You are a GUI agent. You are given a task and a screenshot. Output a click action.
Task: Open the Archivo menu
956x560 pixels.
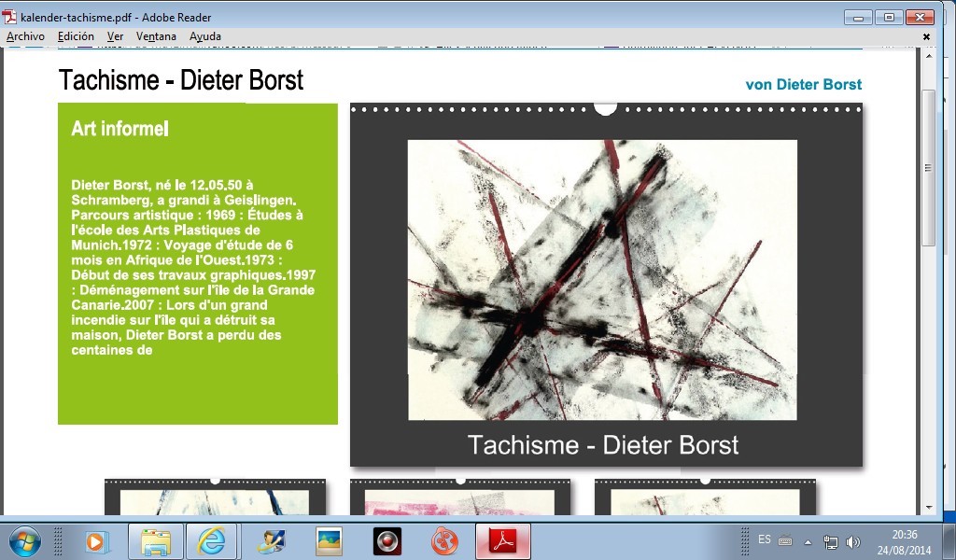(25, 36)
